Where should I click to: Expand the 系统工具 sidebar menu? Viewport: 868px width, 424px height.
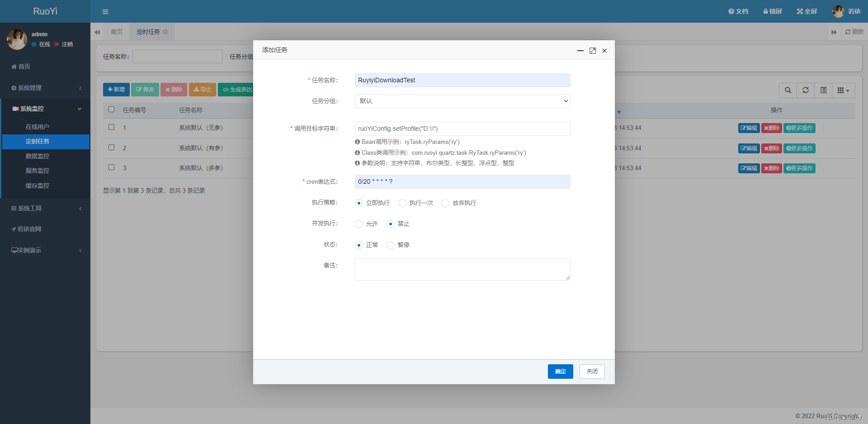(45, 208)
